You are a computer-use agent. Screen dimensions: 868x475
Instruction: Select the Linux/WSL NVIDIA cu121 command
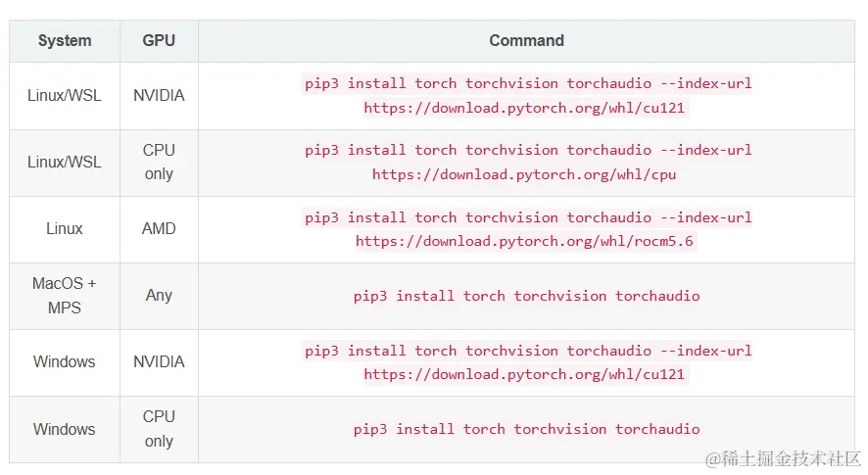click(526, 96)
